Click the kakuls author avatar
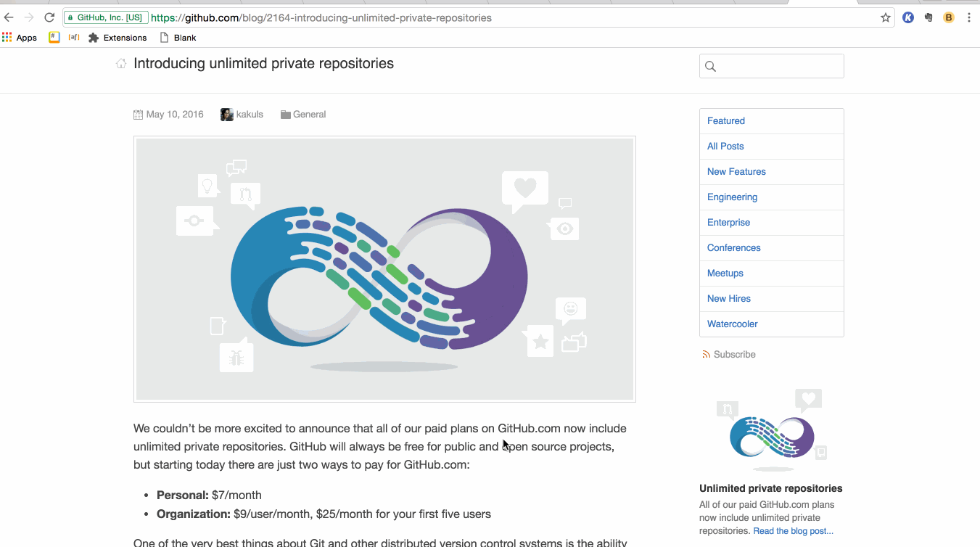980x547 pixels. coord(227,114)
